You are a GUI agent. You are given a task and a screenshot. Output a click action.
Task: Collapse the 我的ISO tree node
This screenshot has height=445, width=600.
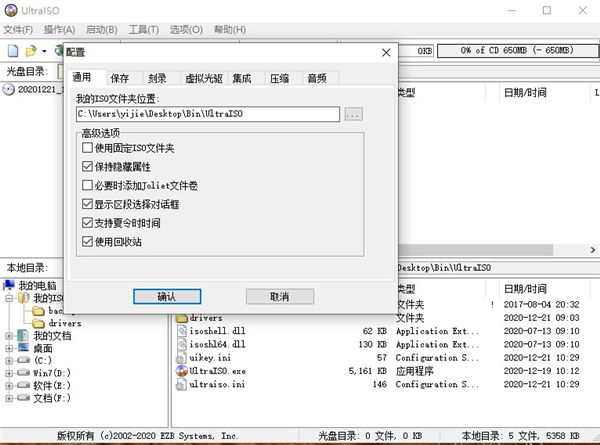[9, 298]
